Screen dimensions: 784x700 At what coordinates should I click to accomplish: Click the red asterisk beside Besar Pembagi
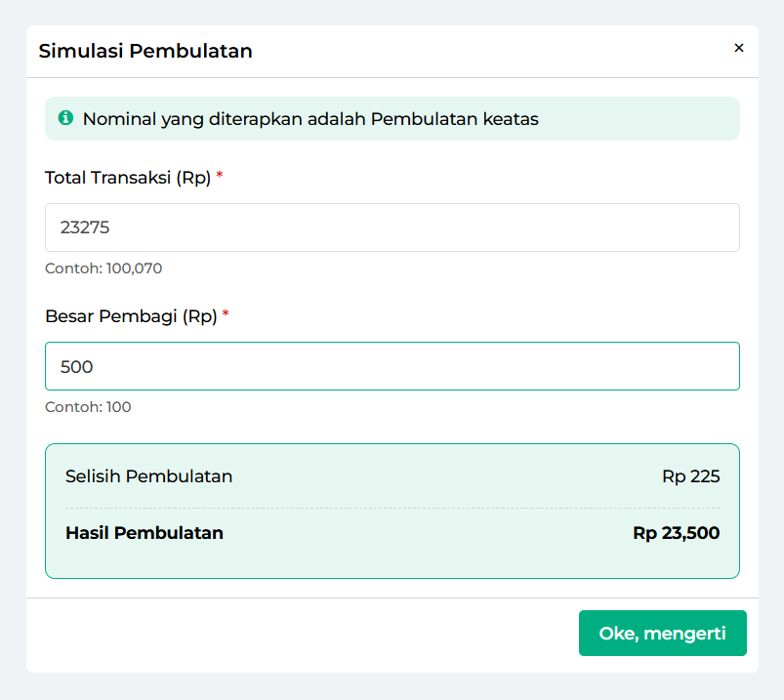[x=226, y=314]
